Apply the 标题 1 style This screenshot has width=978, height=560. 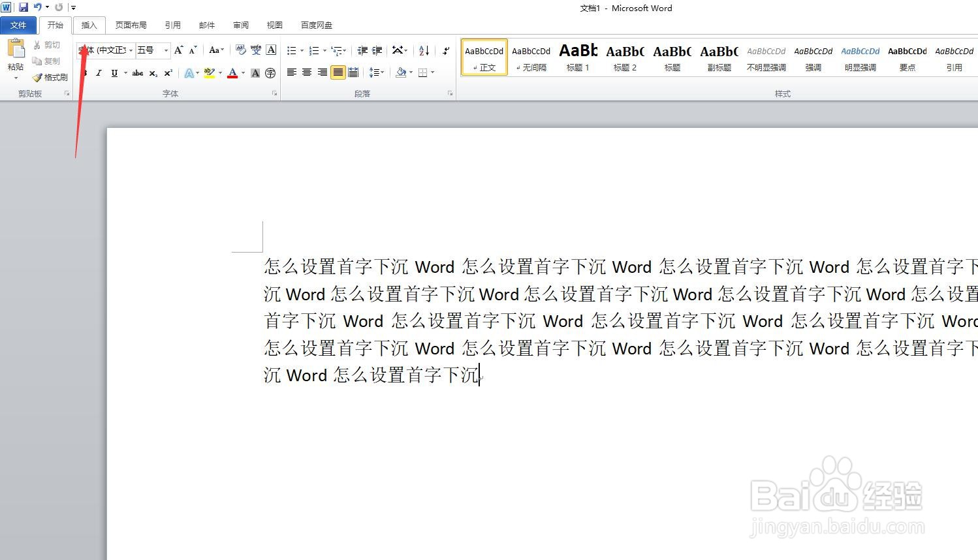coord(578,57)
